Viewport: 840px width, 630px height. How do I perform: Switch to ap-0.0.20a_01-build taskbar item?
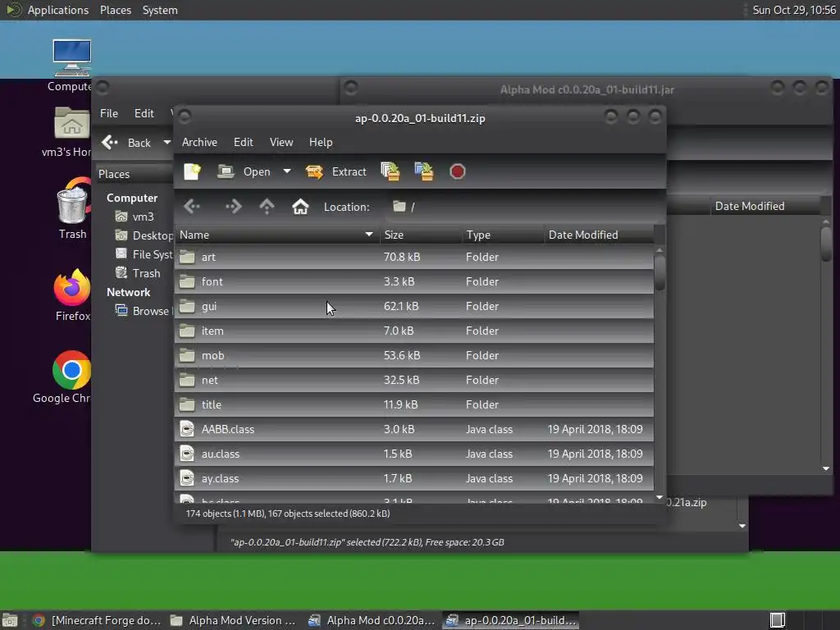[511, 620]
